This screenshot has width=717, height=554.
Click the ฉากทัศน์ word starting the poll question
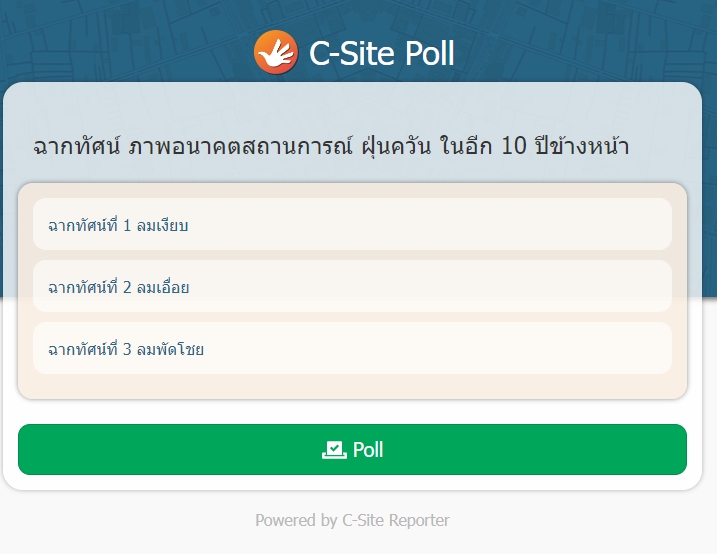pyautogui.click(x=76, y=146)
